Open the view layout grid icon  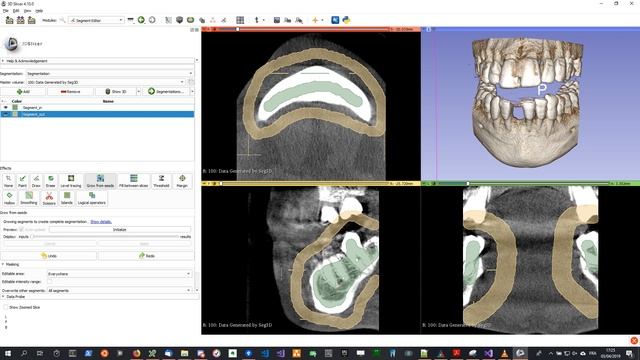pos(240,20)
